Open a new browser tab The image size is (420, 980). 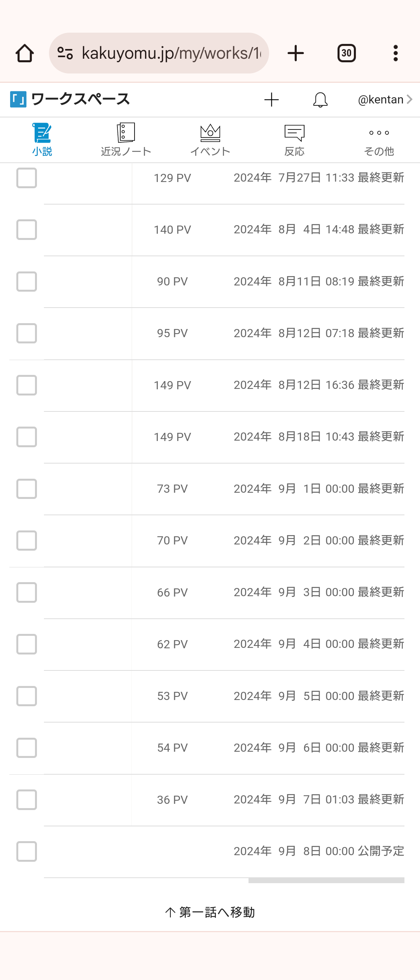296,53
